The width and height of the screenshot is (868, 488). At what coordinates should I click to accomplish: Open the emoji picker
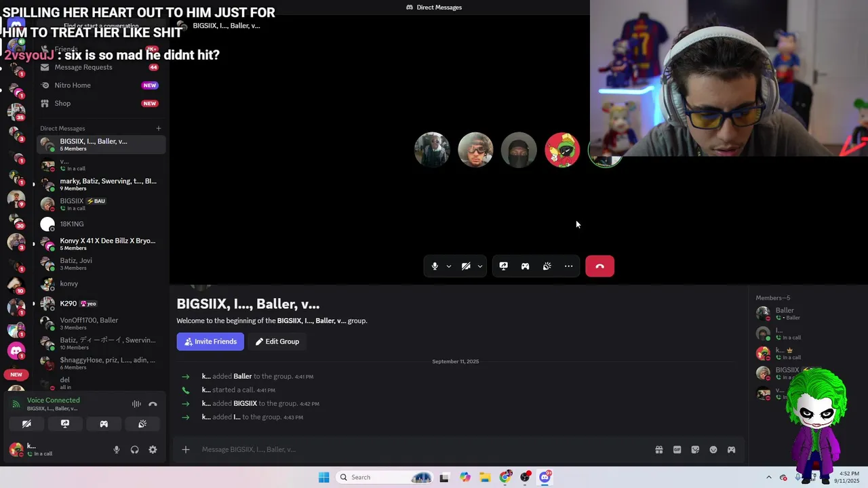coord(713,449)
